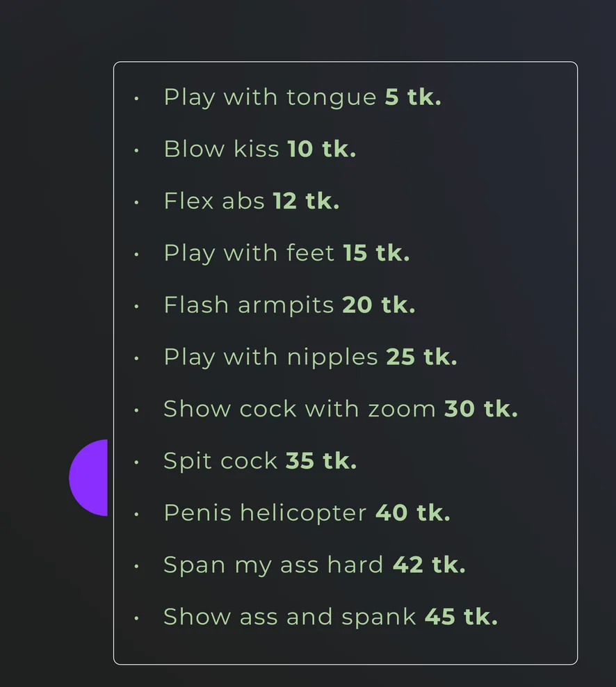Click the bullet beside 'Play with tongue'
The width and height of the screenshot is (616, 687).
(x=137, y=99)
